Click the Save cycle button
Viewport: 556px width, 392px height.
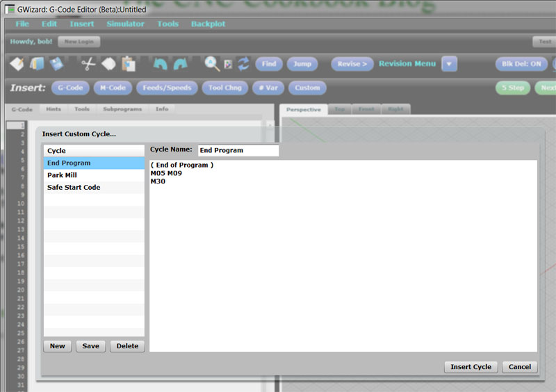pos(91,346)
